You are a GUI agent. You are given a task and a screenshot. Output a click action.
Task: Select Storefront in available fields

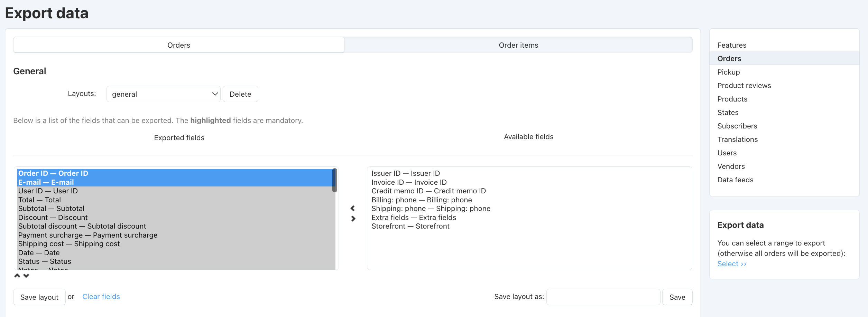(x=529, y=226)
